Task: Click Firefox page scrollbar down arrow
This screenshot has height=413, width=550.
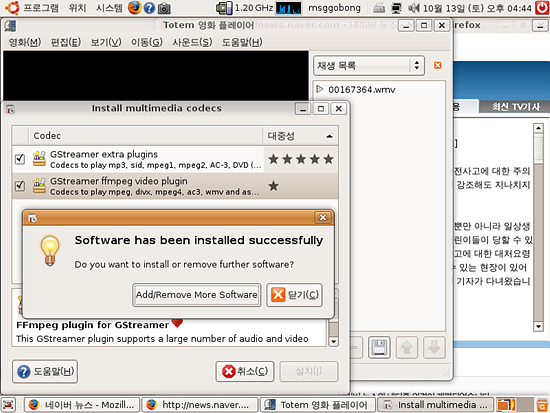Action: tap(538, 326)
